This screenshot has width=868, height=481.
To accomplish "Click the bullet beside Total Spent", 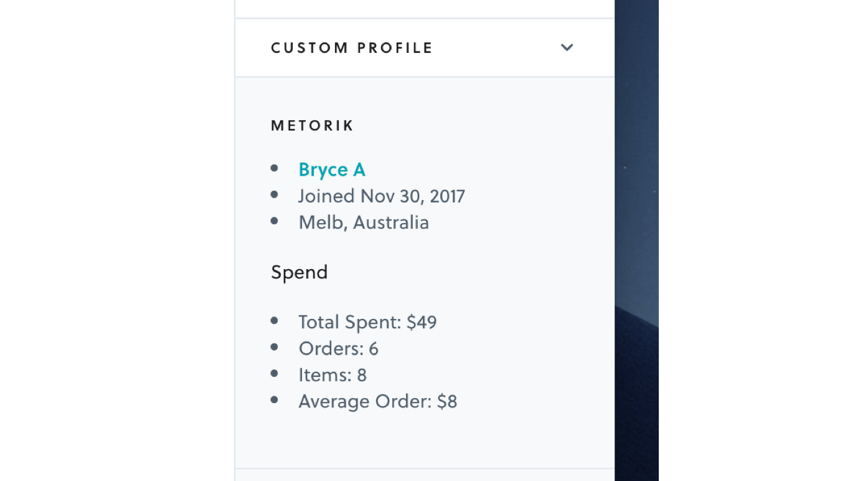I will pos(275,321).
